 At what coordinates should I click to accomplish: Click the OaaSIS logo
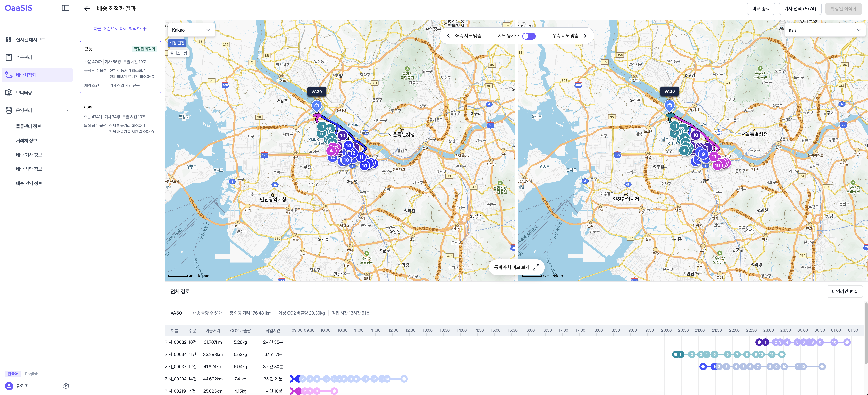(19, 8)
